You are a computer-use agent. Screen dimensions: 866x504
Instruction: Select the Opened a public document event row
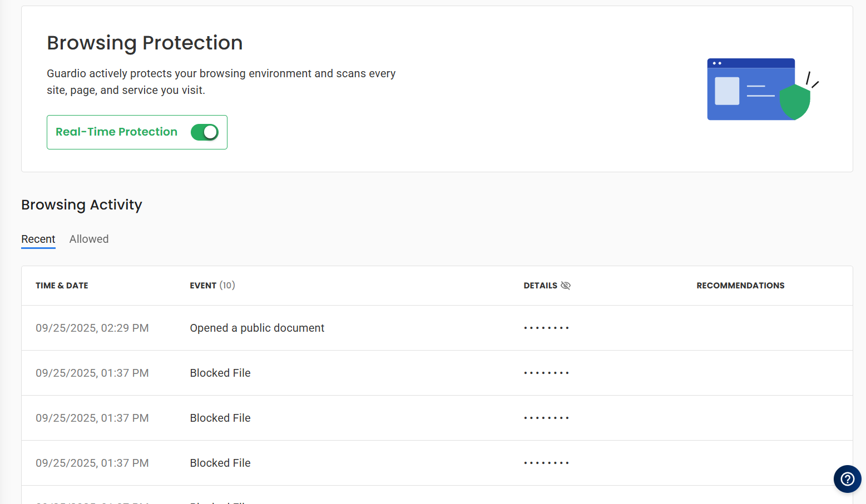click(x=257, y=328)
